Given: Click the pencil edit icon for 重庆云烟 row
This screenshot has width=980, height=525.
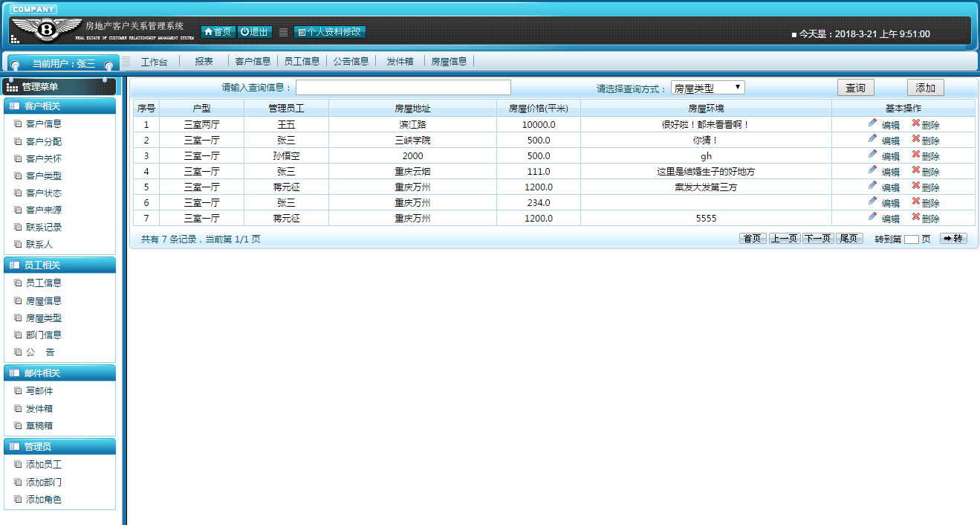Looking at the screenshot, I should click(x=872, y=170).
